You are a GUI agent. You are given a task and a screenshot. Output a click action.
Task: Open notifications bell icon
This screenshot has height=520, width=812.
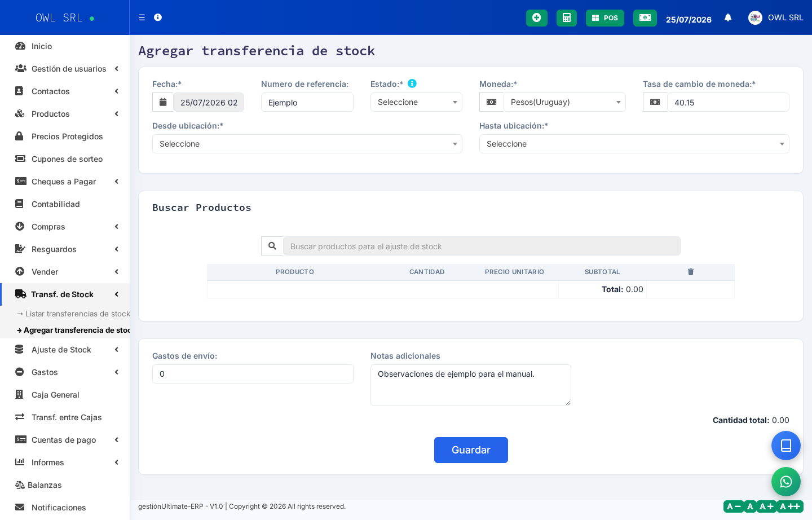728,17
